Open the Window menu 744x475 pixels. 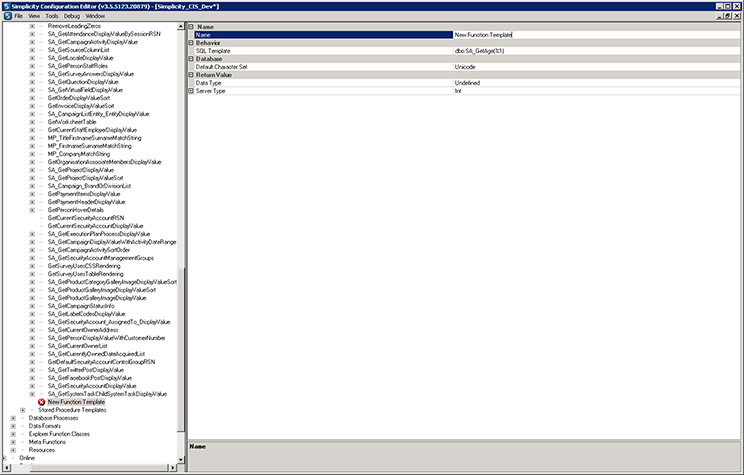[95, 16]
